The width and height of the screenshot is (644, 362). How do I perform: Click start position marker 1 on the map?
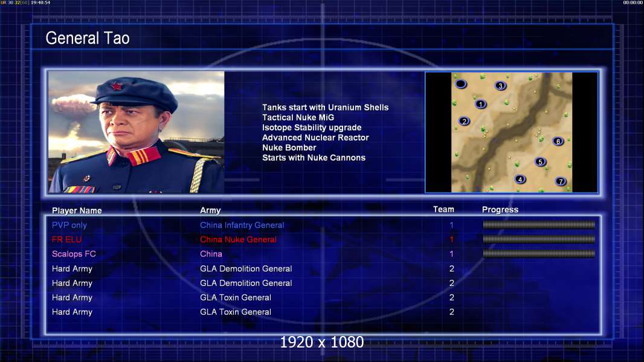coord(480,104)
